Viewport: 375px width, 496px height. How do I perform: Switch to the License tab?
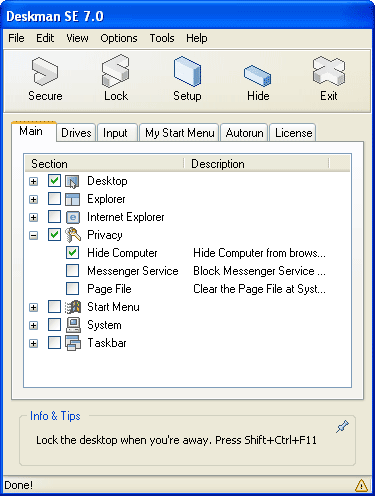293,133
